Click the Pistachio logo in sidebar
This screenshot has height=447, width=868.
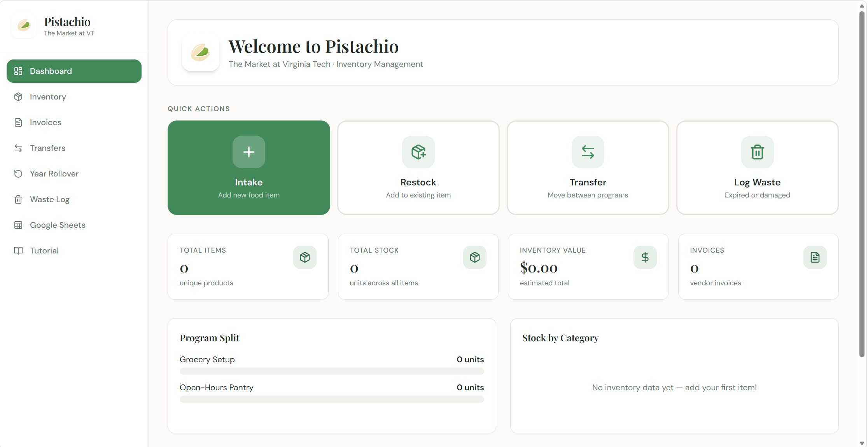24,26
